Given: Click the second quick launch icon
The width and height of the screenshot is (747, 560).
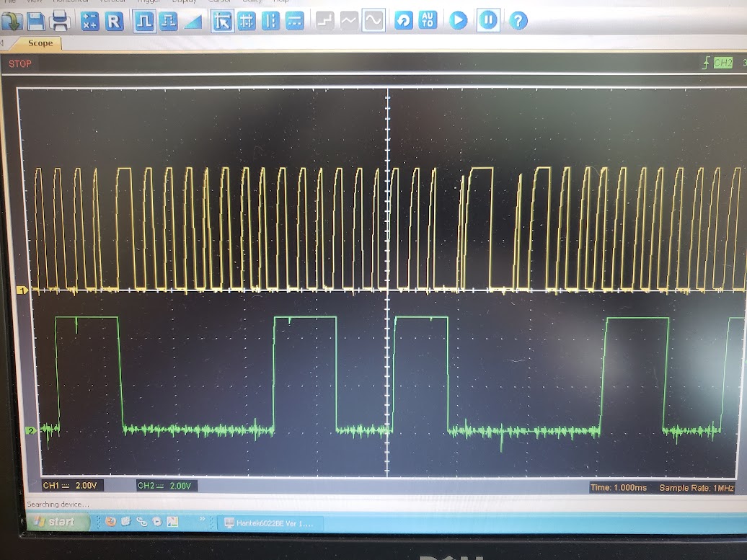Looking at the screenshot, I should 125,521.
